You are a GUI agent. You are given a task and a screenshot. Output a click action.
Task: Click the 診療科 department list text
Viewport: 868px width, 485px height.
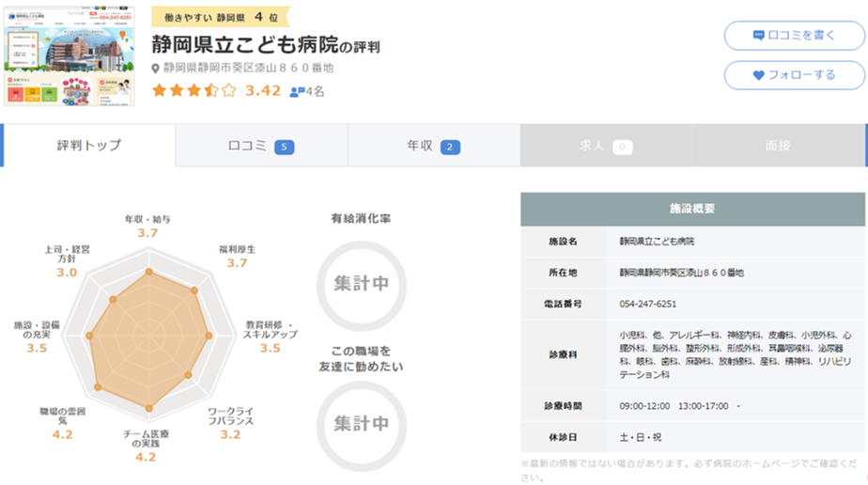point(736,355)
